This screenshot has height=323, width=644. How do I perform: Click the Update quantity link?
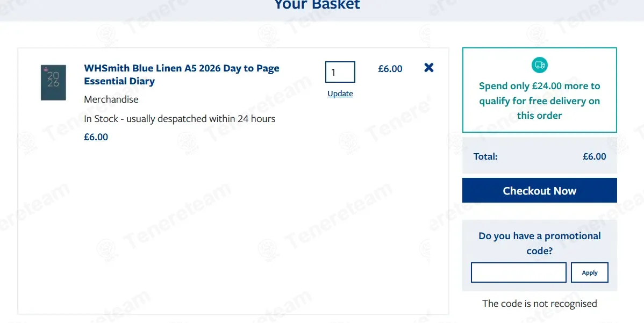pyautogui.click(x=340, y=94)
